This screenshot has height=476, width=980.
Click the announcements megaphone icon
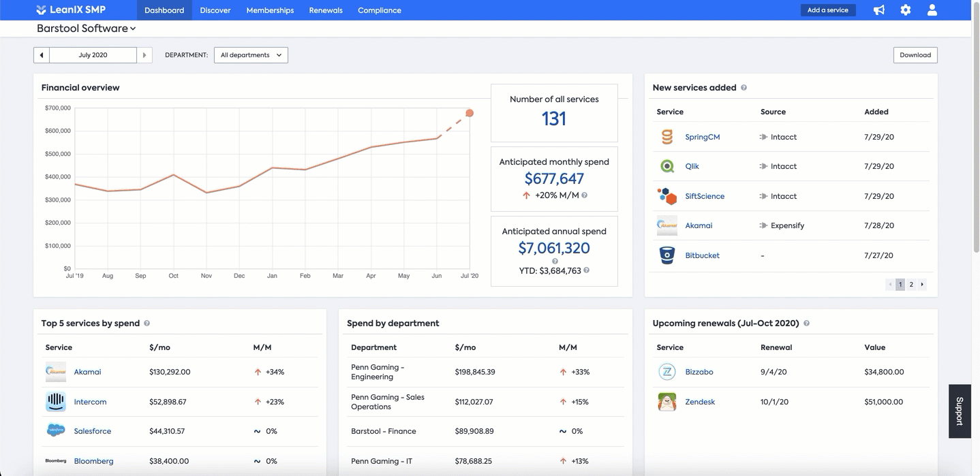click(x=879, y=10)
